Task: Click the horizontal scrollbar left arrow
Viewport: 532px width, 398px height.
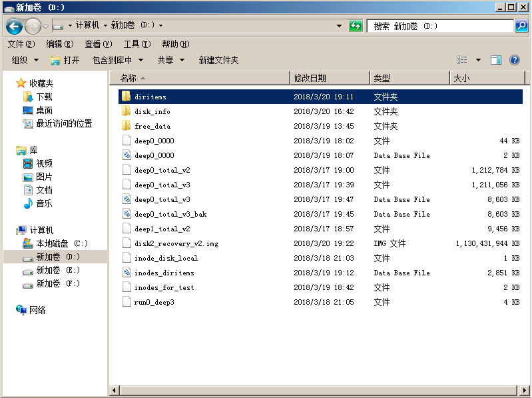Action: [x=115, y=391]
